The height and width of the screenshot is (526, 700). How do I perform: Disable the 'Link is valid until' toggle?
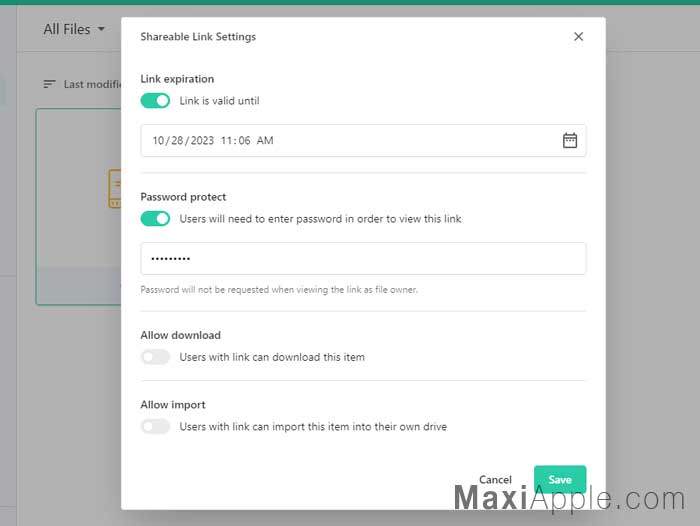pos(155,100)
